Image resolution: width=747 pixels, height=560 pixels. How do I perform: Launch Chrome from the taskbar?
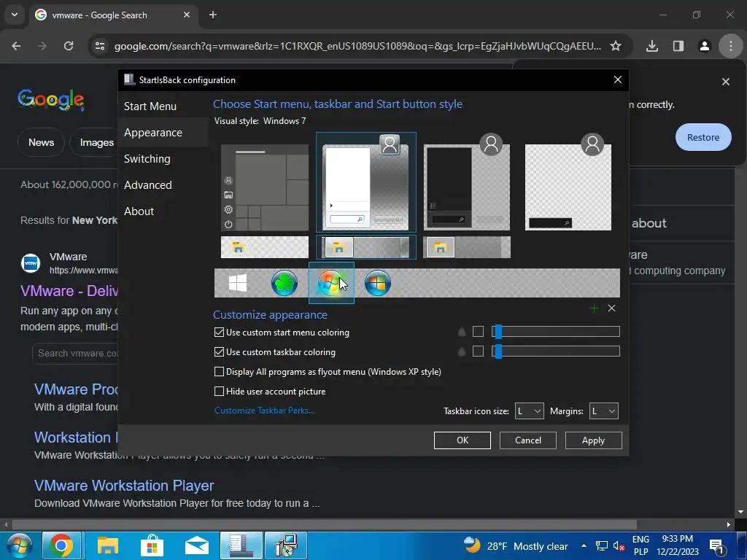(61, 545)
